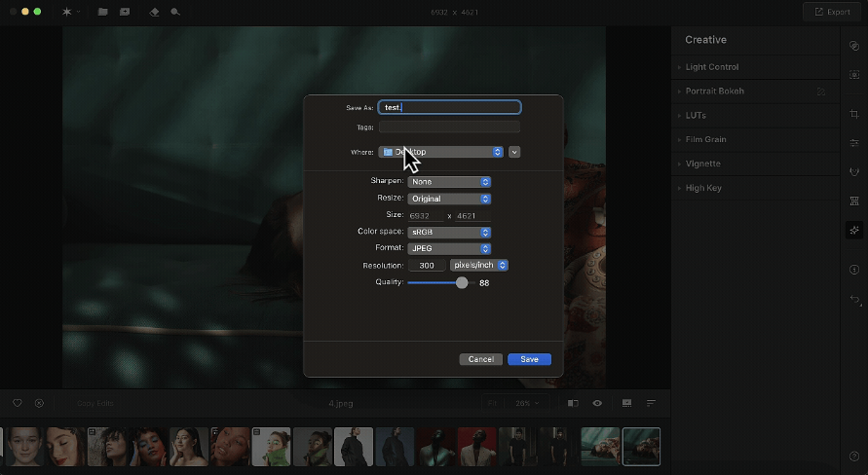Open the Format JPEG dropdown
The width and height of the screenshot is (868, 475).
(x=448, y=248)
